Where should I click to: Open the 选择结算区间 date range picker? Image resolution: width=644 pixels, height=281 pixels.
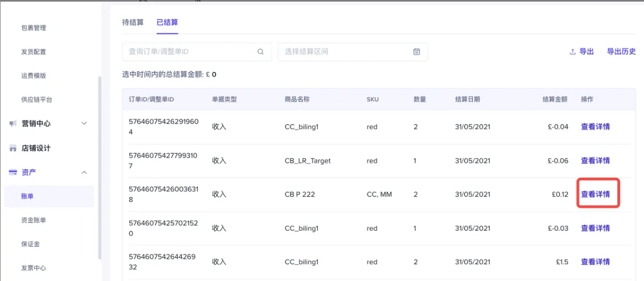pyautogui.click(x=353, y=52)
